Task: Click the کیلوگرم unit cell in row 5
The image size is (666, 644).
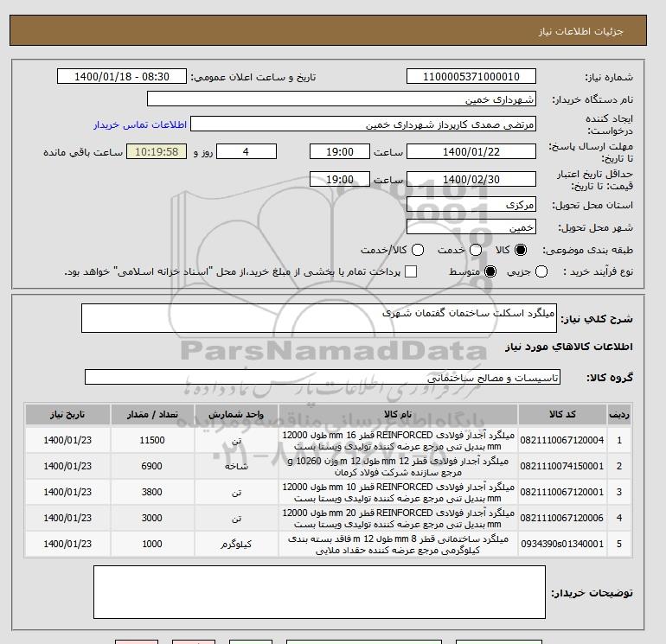Action: pyautogui.click(x=236, y=544)
